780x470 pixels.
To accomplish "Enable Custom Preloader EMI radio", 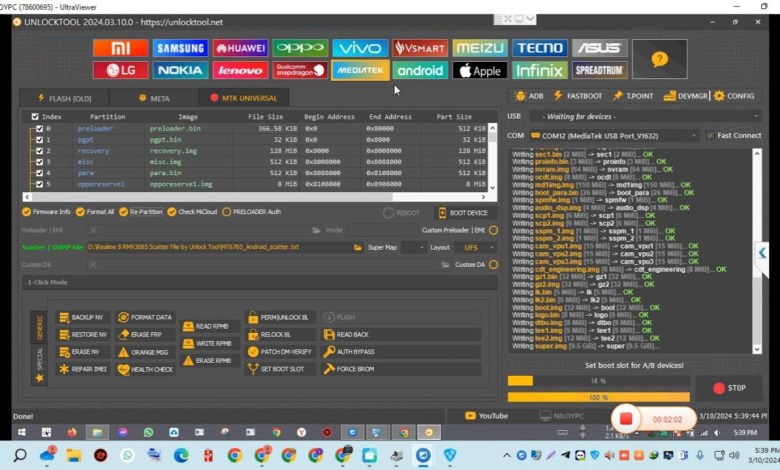I will click(493, 230).
